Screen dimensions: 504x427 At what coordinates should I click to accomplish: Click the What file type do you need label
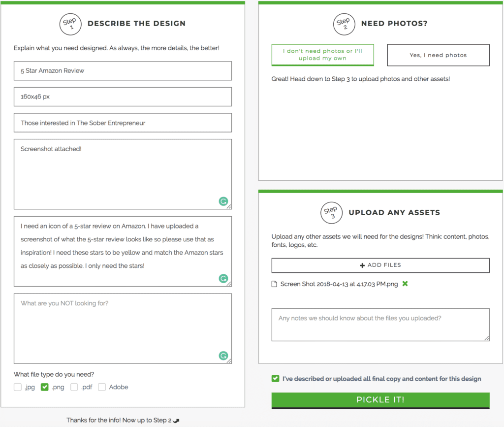54,374
